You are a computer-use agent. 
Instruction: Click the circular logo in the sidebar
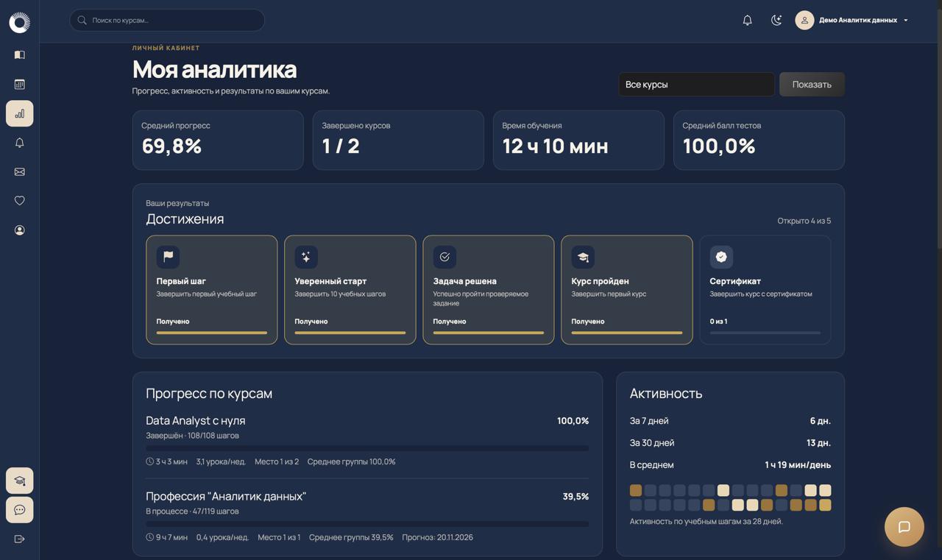click(20, 23)
